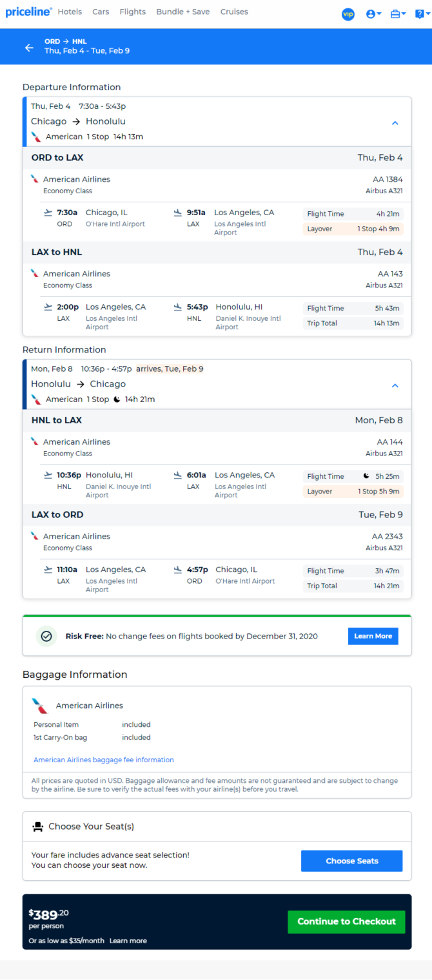
Task: Open the Bundle + Save tab
Action: 183,12
